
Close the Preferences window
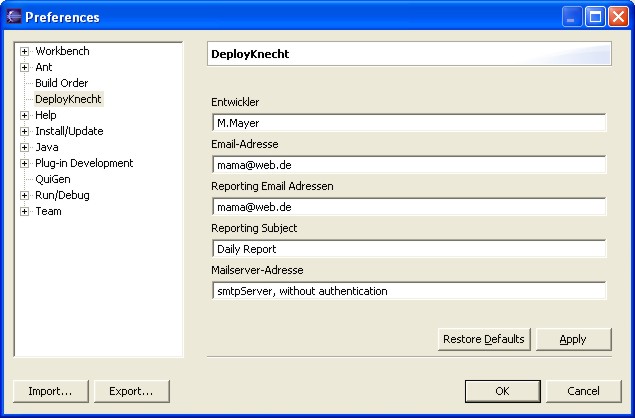(618, 17)
